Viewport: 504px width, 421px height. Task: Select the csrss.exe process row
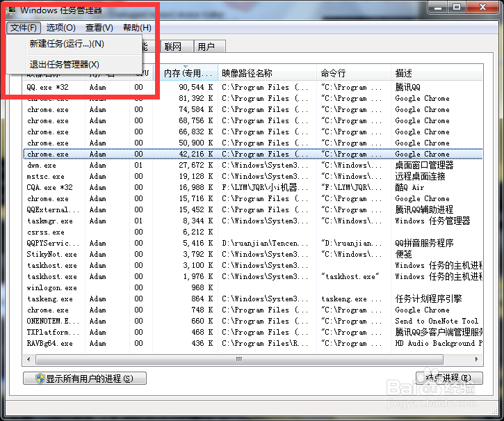coord(252,232)
